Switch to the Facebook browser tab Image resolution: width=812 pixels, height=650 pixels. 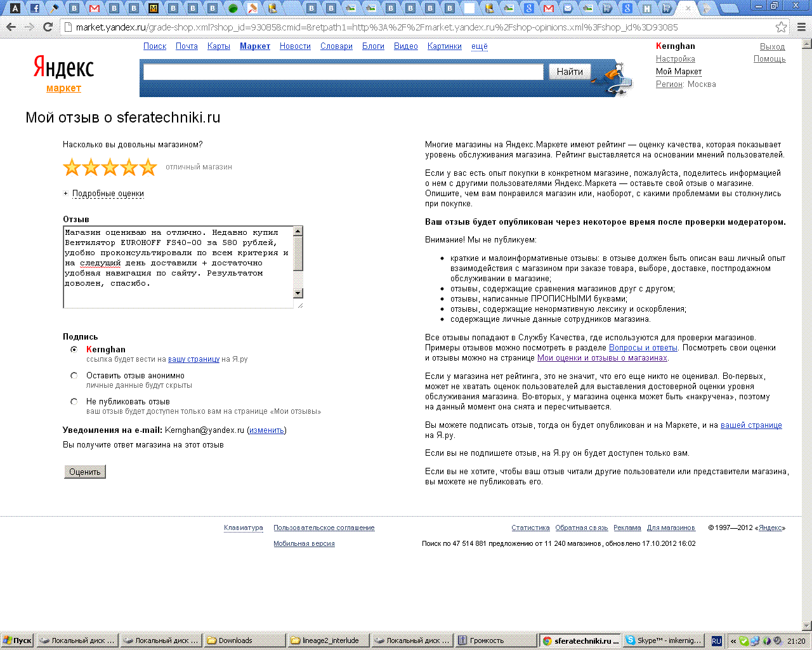pyautogui.click(x=35, y=8)
